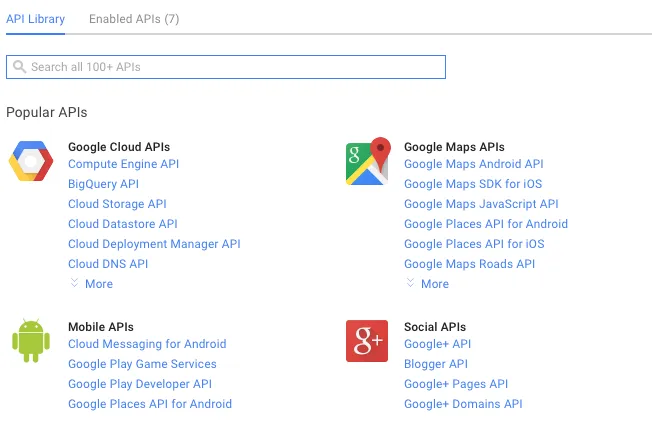Click the magnifying glass search icon

[x=18, y=67]
